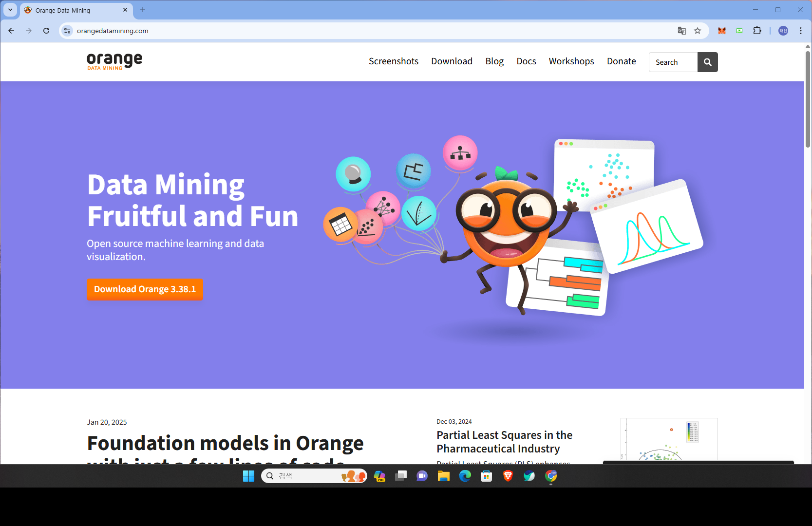Screen dimensions: 812x526
Task: Open the Extensions puzzle icon
Action: pyautogui.click(x=757, y=31)
